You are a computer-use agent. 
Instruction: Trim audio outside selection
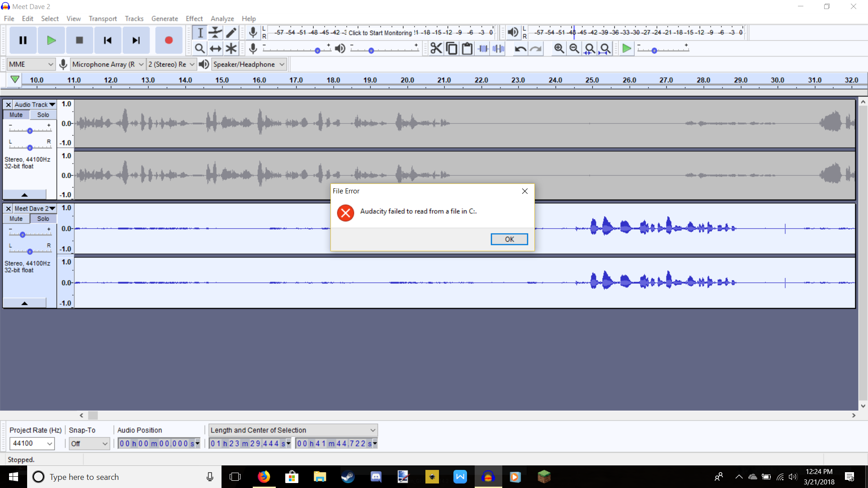pos(483,48)
